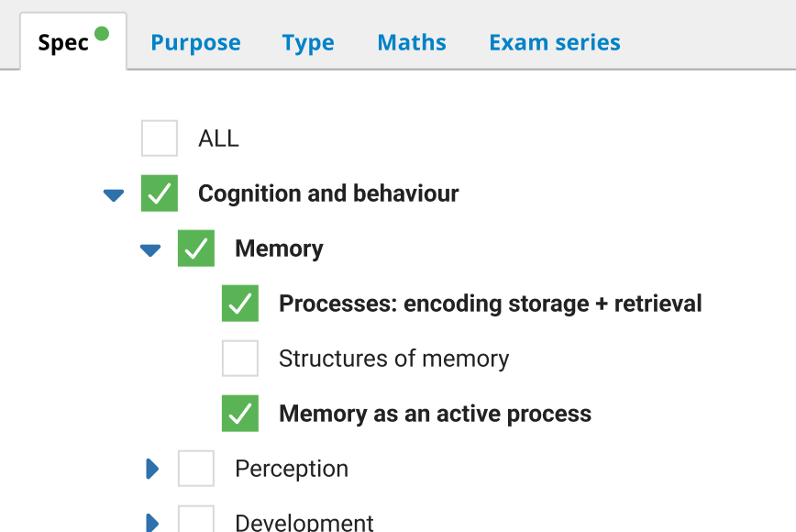The height and width of the screenshot is (532, 796).
Task: Uncheck the Cognition and behaviour checkbox
Action: [x=160, y=194]
